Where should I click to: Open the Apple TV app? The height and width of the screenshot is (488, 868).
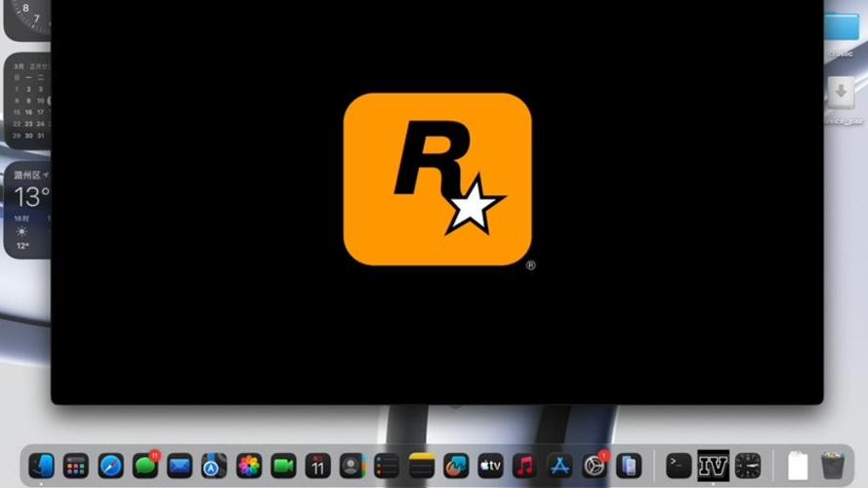tap(490, 466)
